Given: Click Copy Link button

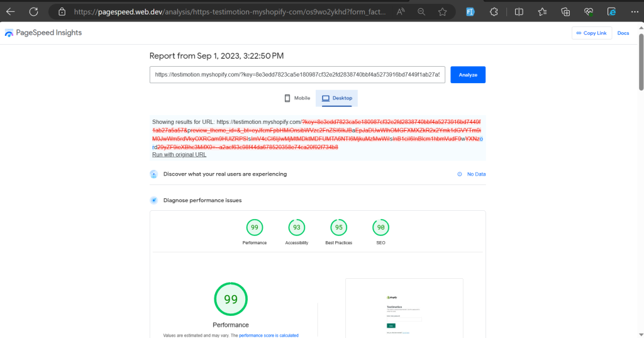Looking at the screenshot, I should pyautogui.click(x=591, y=33).
